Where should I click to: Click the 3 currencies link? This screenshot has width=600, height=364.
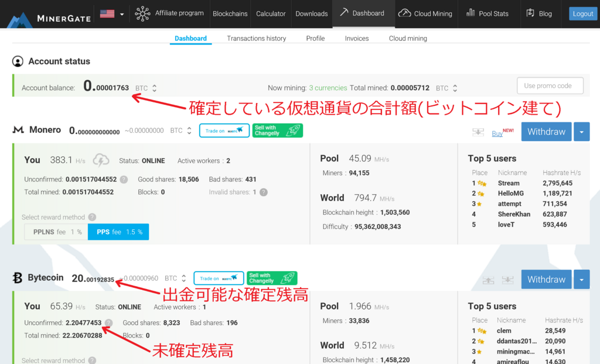(x=328, y=88)
